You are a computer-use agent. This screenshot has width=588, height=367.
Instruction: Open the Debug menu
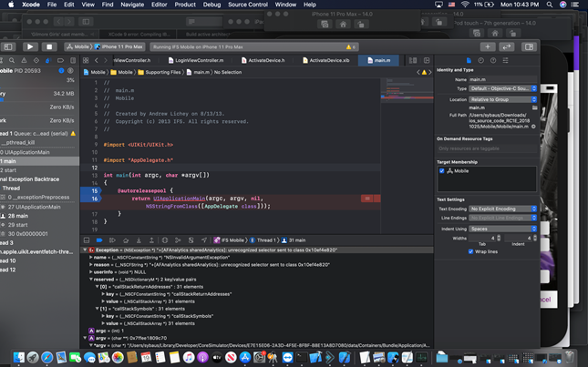(211, 5)
